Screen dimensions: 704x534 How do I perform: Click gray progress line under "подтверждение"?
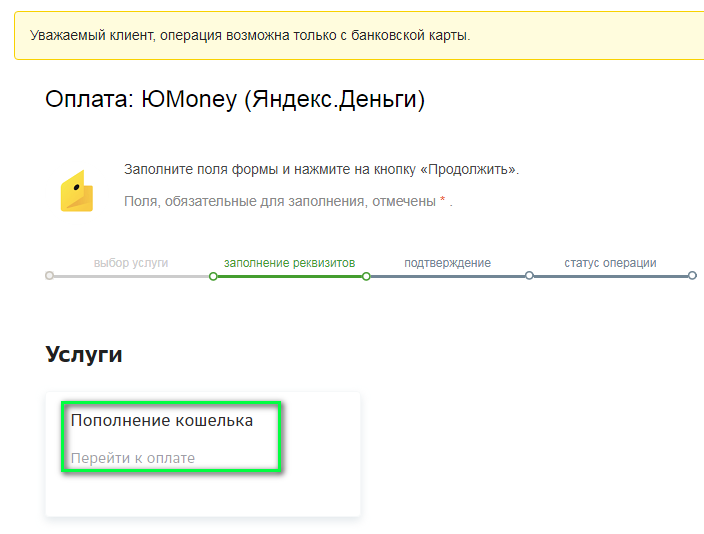click(447, 275)
